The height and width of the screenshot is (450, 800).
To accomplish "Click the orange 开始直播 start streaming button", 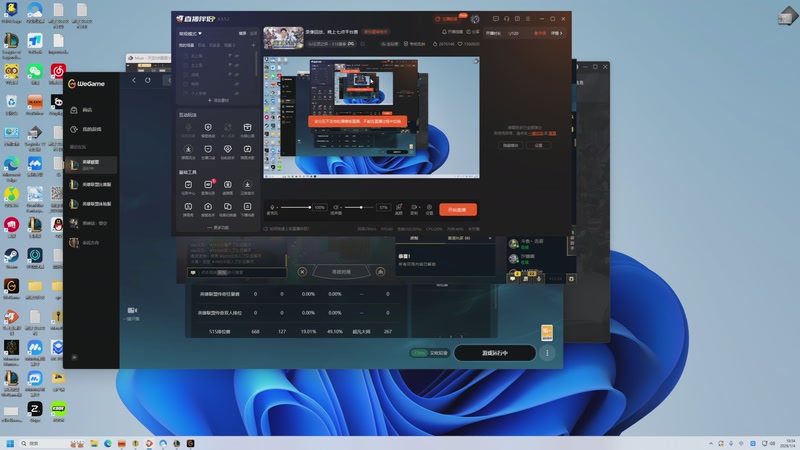I will 458,210.
